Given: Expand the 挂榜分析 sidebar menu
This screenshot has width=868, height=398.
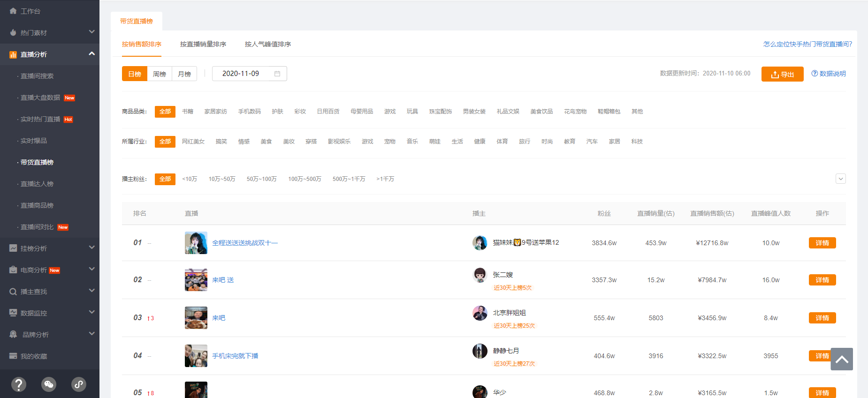Looking at the screenshot, I should [92, 248].
